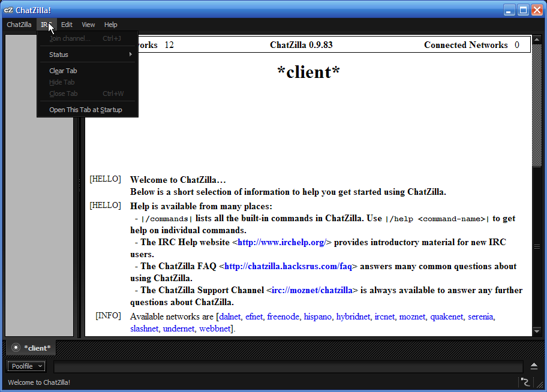Open the ChatZilla FAQ link

[288, 267]
